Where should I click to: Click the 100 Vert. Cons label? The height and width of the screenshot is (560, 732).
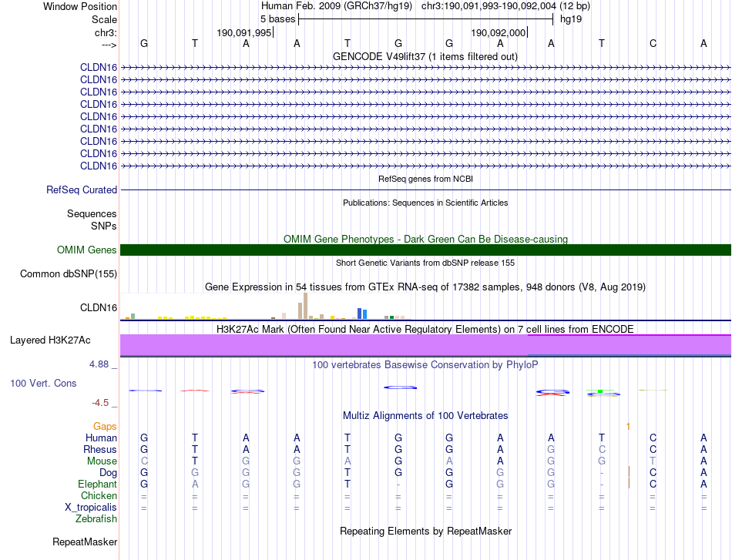[x=43, y=383]
